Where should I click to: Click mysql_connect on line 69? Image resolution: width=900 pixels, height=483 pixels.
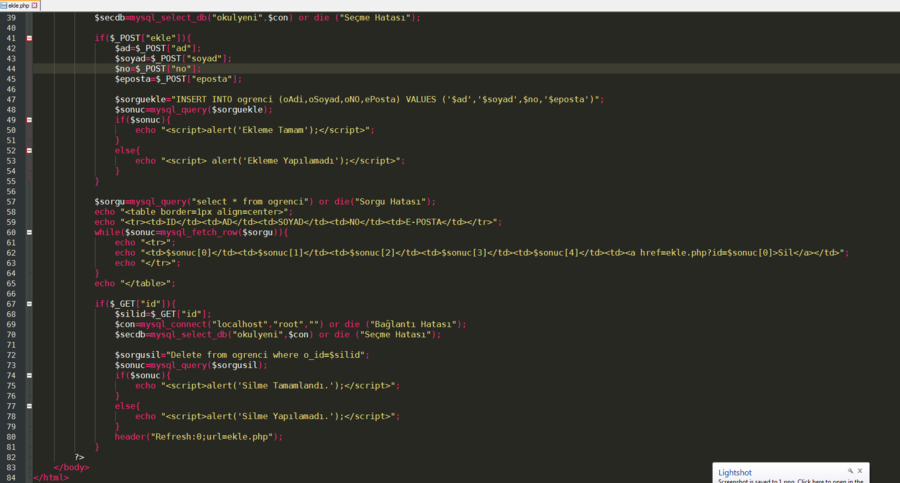tap(176, 324)
